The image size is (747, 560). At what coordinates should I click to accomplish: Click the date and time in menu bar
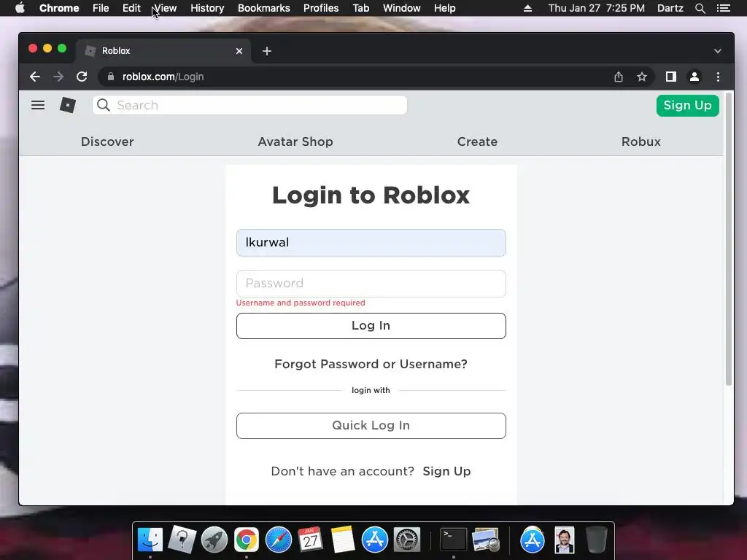coord(597,8)
